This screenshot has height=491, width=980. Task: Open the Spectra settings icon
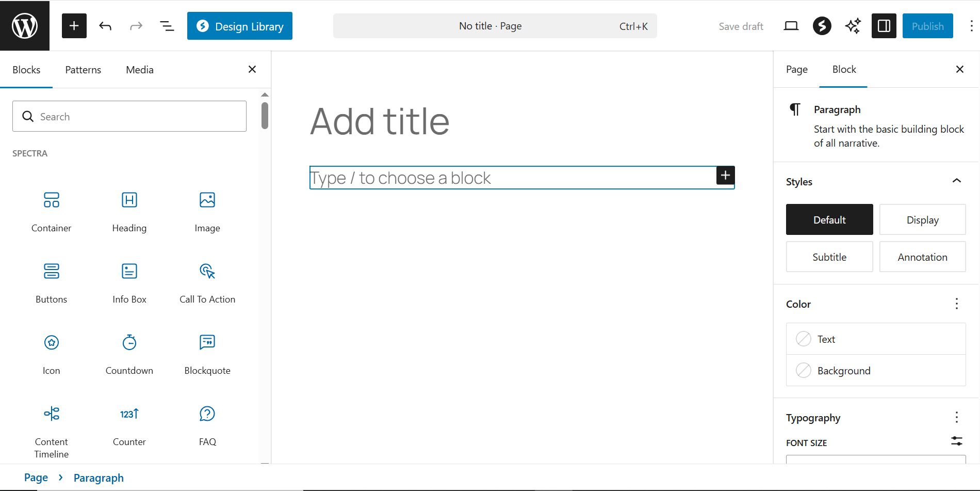point(822,26)
